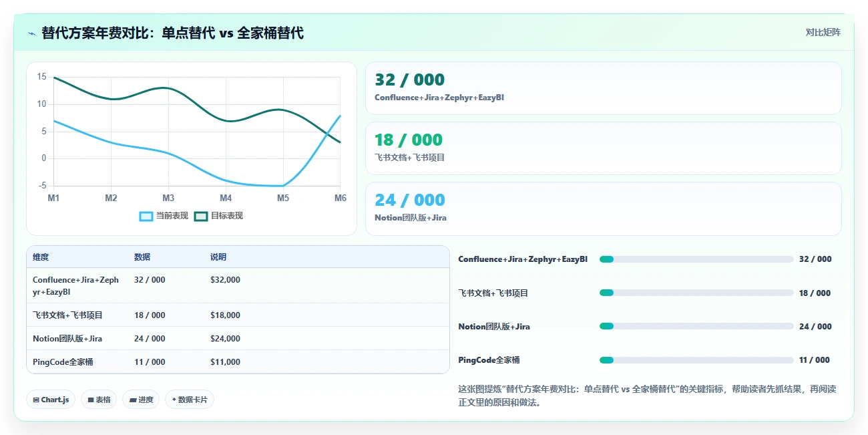Screen dimensions: 868x435
Task: Click progress bar for Notion团队版+Jira
Action: (696, 326)
